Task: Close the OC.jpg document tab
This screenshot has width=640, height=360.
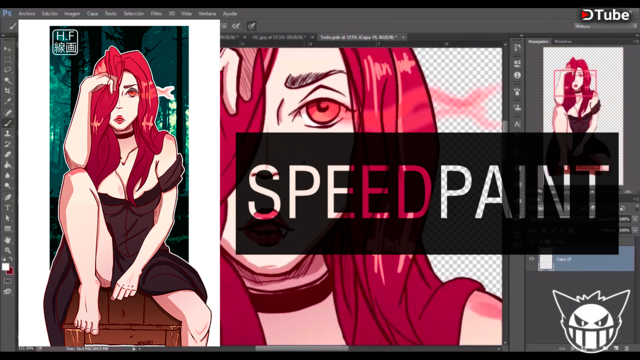Action: point(312,37)
